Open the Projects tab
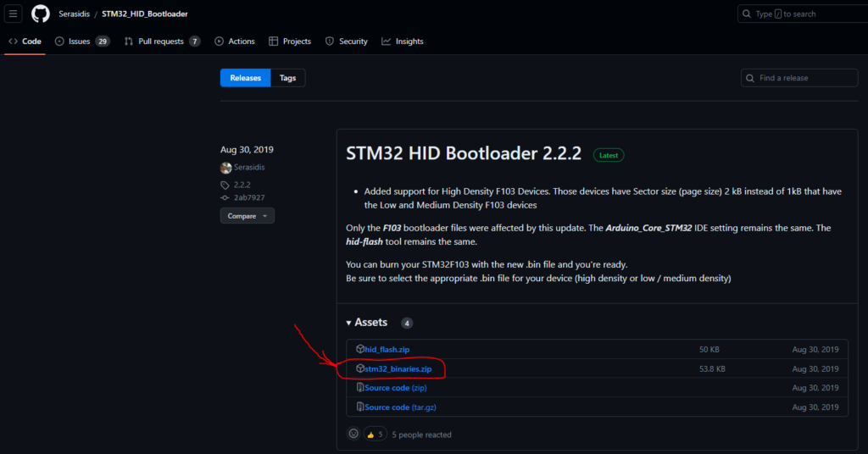The image size is (868, 454). tap(290, 42)
